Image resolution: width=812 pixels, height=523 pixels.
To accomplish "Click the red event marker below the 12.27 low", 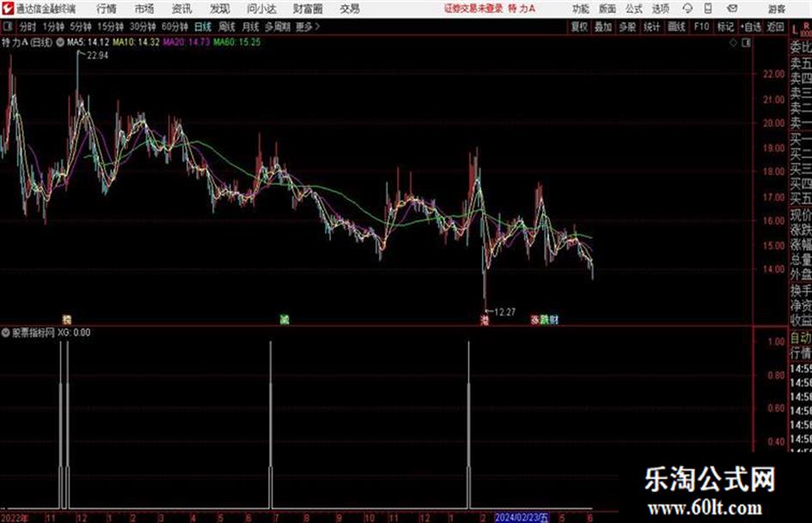I will [485, 320].
